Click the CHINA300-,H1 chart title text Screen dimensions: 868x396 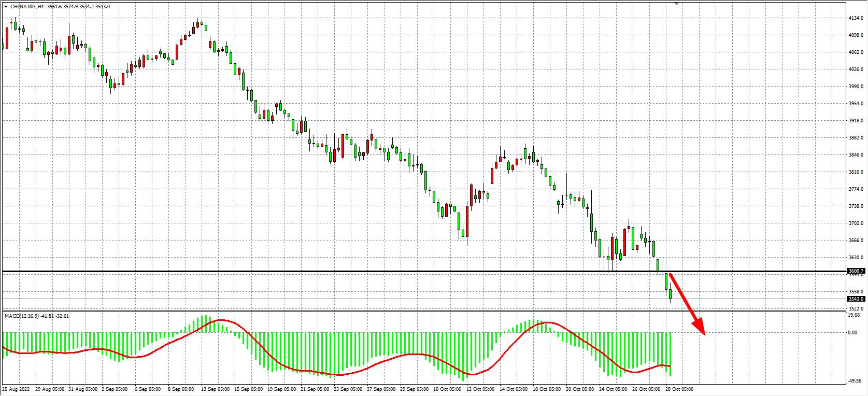(27, 6)
